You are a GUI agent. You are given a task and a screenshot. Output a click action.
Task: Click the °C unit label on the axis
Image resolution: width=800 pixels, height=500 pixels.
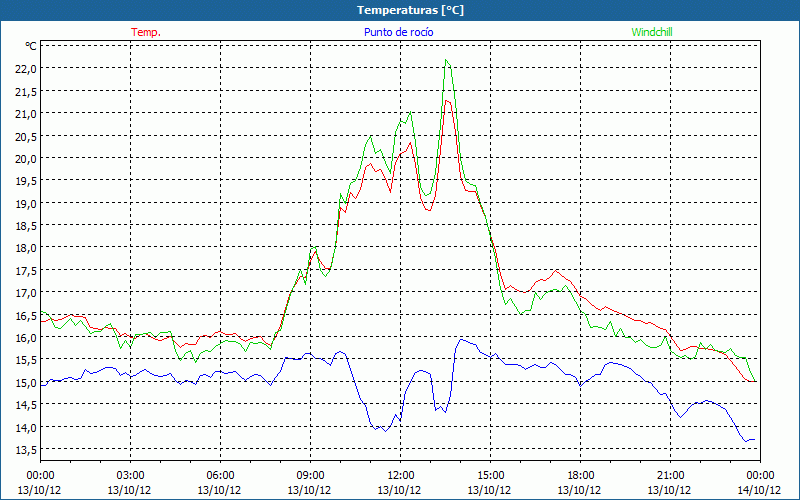pyautogui.click(x=31, y=46)
